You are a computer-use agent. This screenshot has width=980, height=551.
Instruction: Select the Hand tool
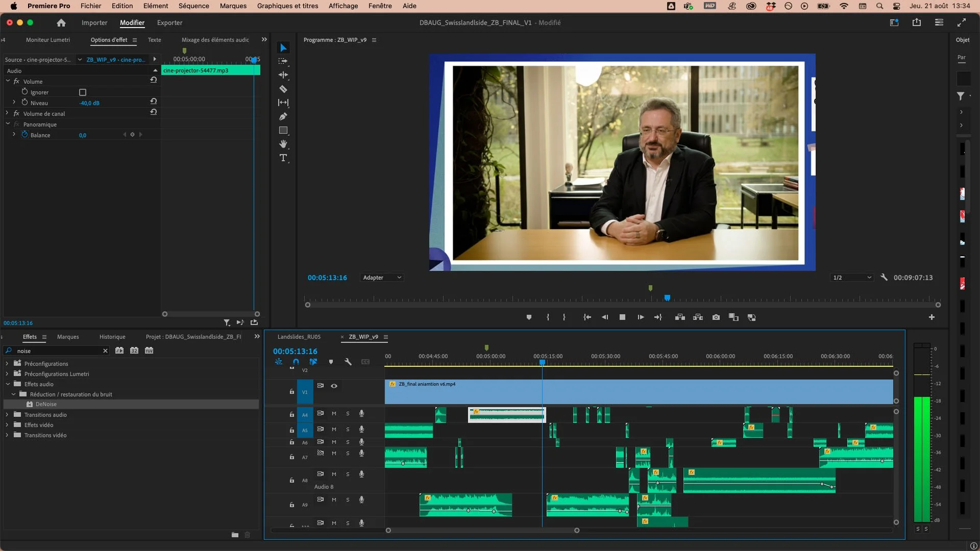(x=284, y=144)
